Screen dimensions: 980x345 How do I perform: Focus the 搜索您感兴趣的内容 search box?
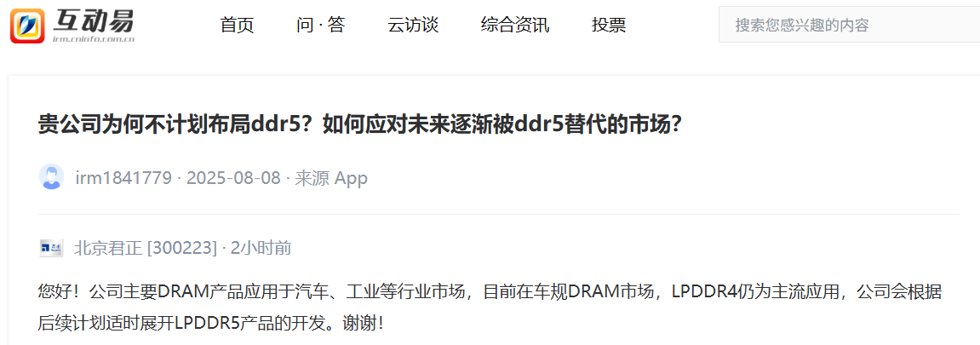[x=850, y=25]
